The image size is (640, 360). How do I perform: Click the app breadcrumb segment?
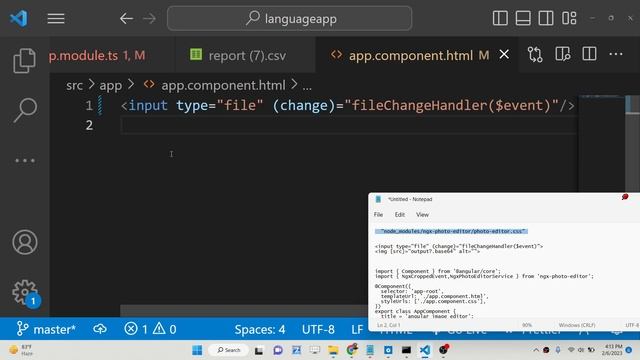[x=111, y=85]
